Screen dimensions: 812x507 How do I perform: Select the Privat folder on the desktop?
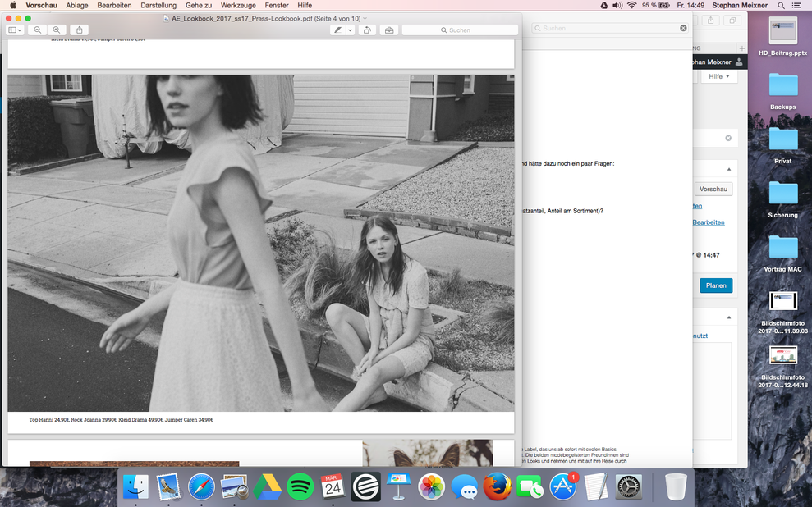tap(782, 145)
